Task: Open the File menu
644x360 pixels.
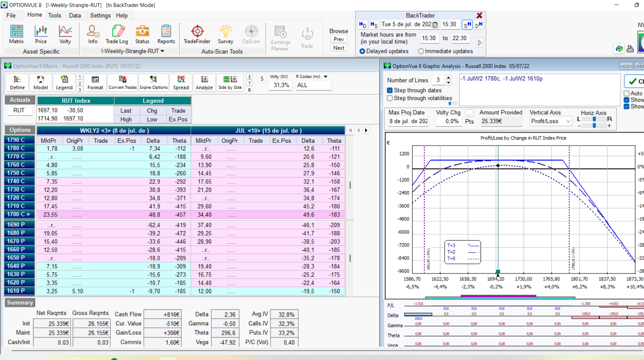Action: pos(11,15)
